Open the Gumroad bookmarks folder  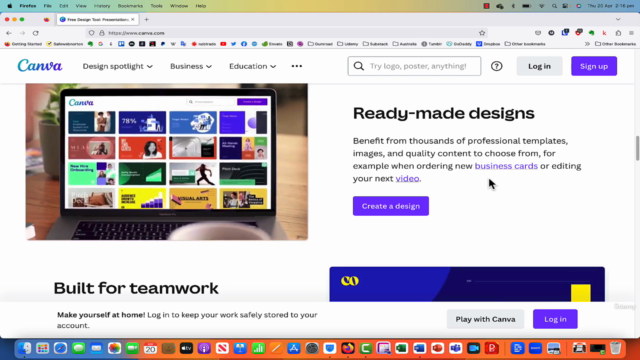320,44
